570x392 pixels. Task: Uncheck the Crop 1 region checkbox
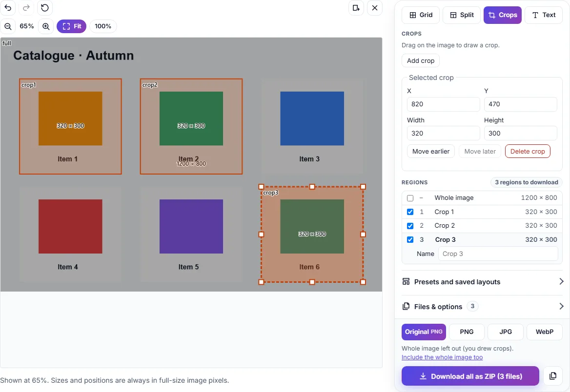point(410,212)
